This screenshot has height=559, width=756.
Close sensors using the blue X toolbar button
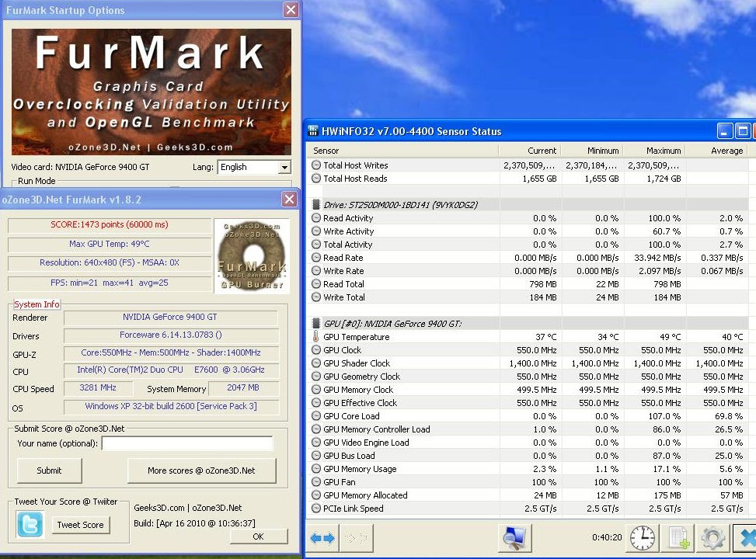(x=745, y=538)
